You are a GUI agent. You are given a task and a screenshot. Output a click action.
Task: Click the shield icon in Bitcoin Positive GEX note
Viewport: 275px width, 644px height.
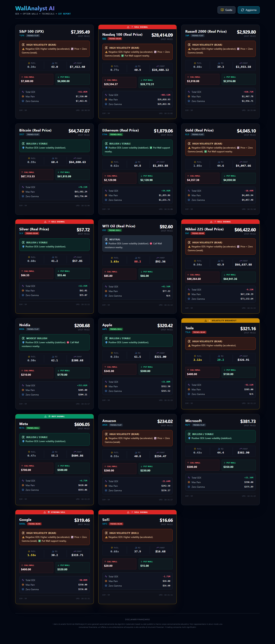23,148
